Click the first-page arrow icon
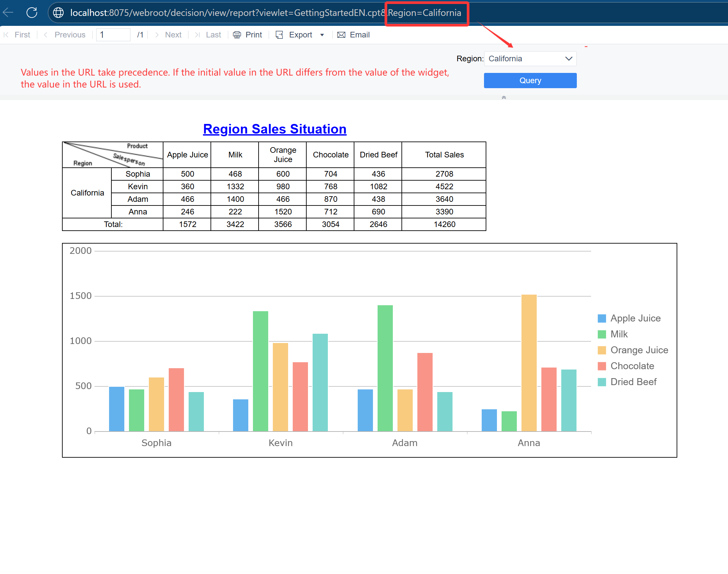This screenshot has width=728, height=574. [x=6, y=35]
